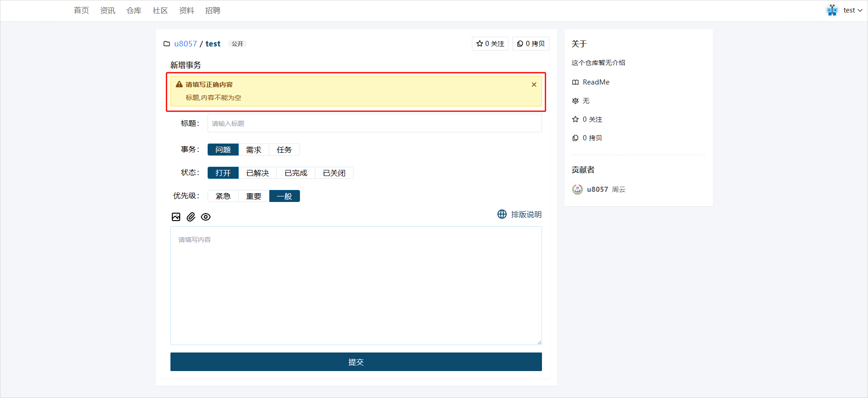Image resolution: width=868 pixels, height=398 pixels.
Task: Go to 社区 in top navigation
Action: tap(160, 10)
